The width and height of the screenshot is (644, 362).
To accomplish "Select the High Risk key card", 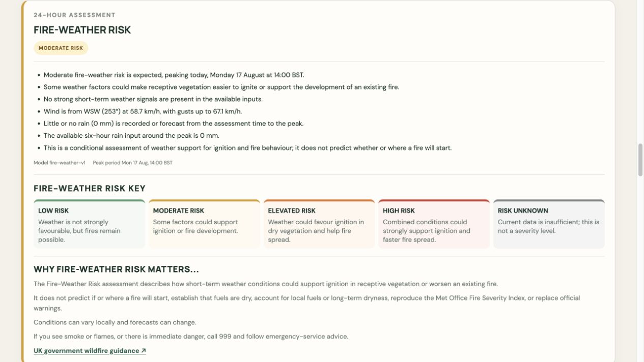I will [x=434, y=224].
